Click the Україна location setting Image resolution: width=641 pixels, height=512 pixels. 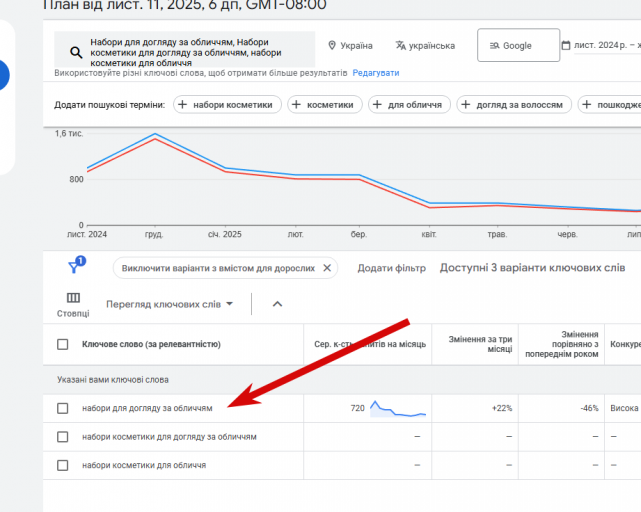(350, 45)
